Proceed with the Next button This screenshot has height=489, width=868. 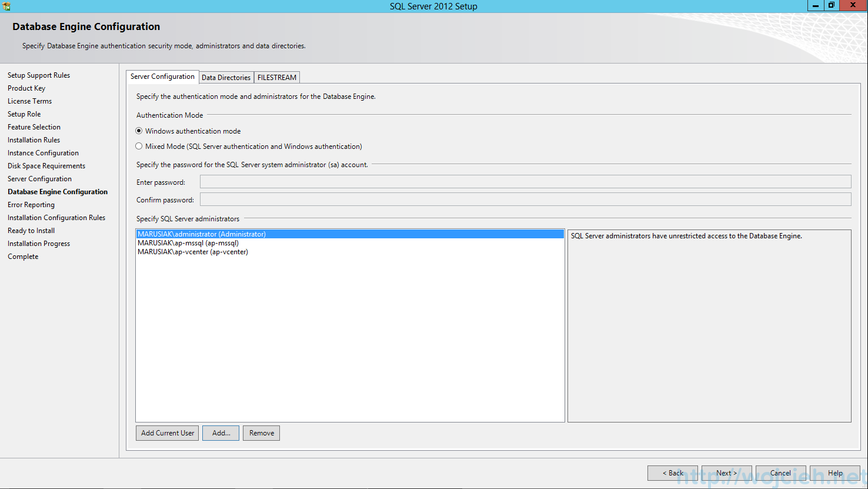[x=727, y=473]
